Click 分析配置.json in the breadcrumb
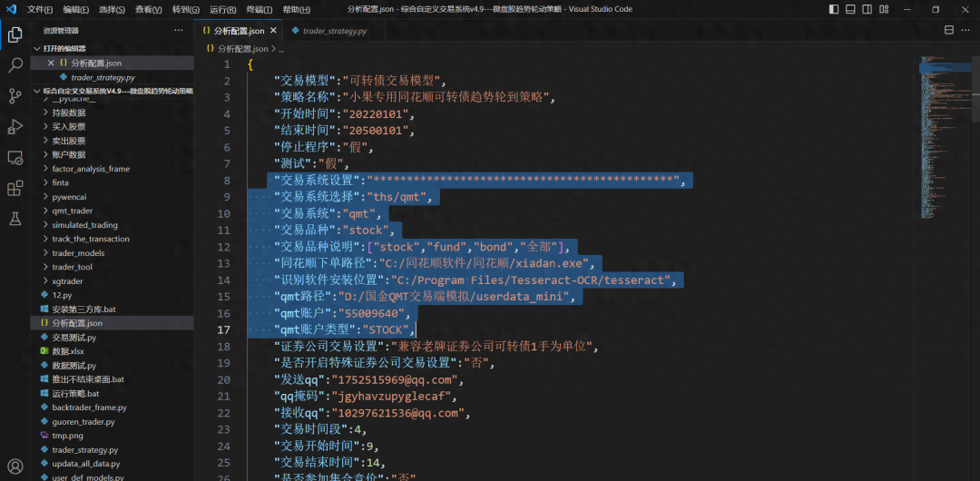 [241, 48]
